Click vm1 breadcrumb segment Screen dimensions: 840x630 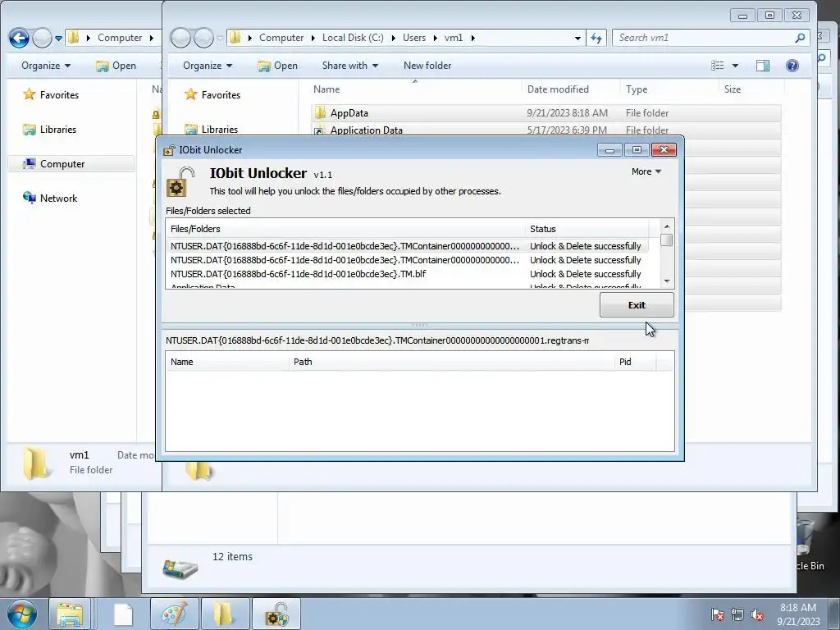[x=453, y=38]
